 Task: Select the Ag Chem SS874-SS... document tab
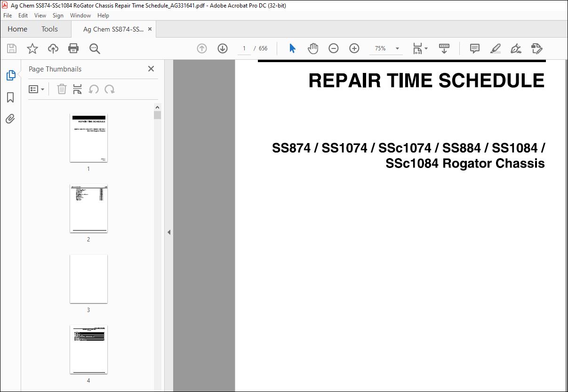(x=113, y=29)
